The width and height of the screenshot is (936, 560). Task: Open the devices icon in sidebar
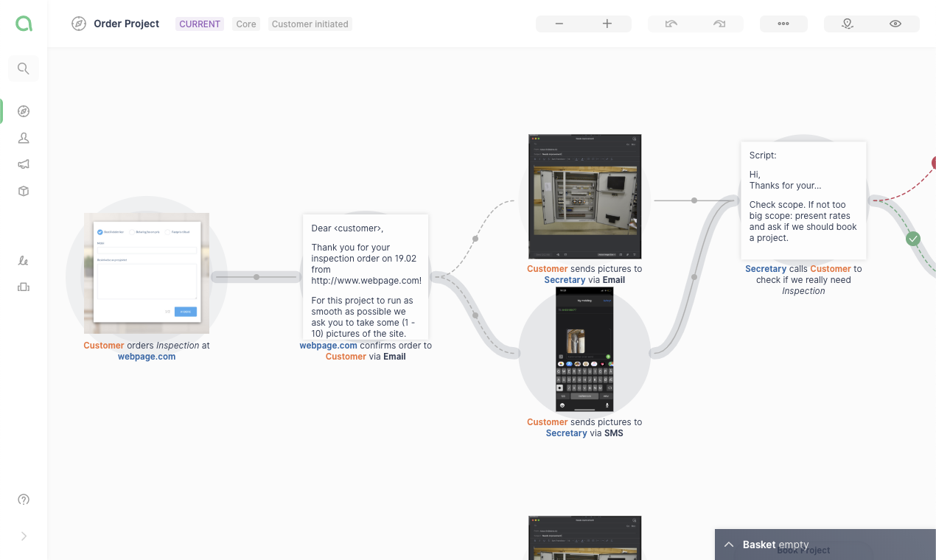(24, 287)
